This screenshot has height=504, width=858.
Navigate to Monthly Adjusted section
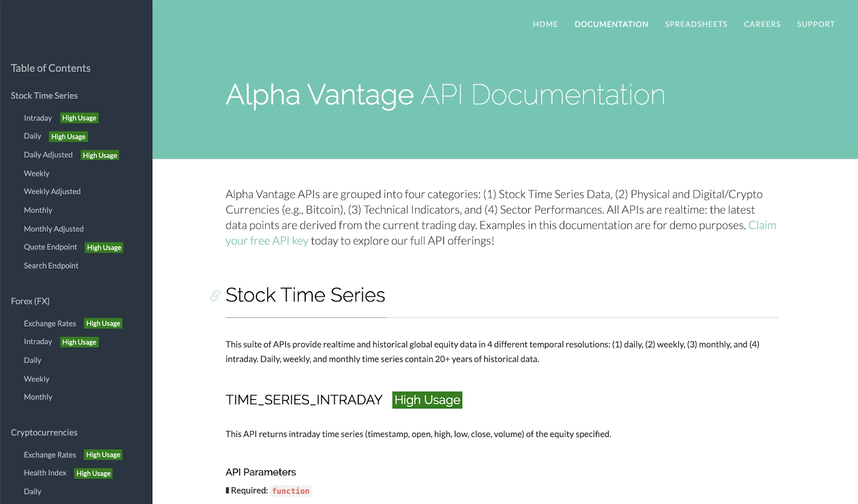pos(54,229)
